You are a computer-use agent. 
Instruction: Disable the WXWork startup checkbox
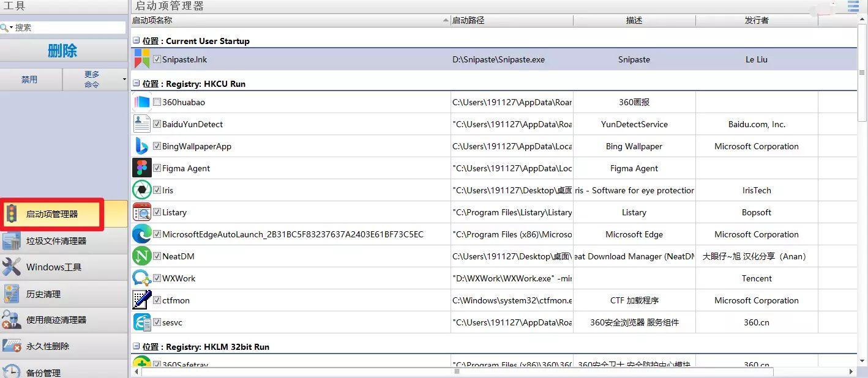(x=157, y=278)
